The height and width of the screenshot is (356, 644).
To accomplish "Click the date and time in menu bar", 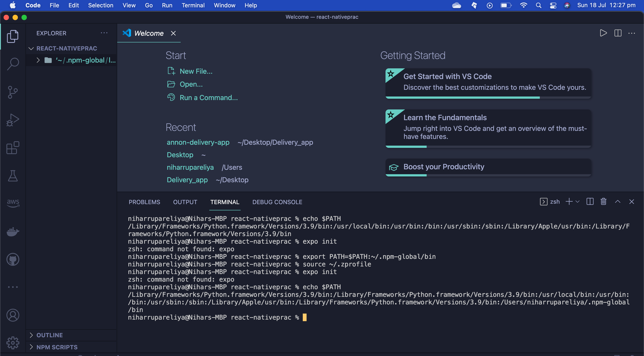I will tap(606, 5).
